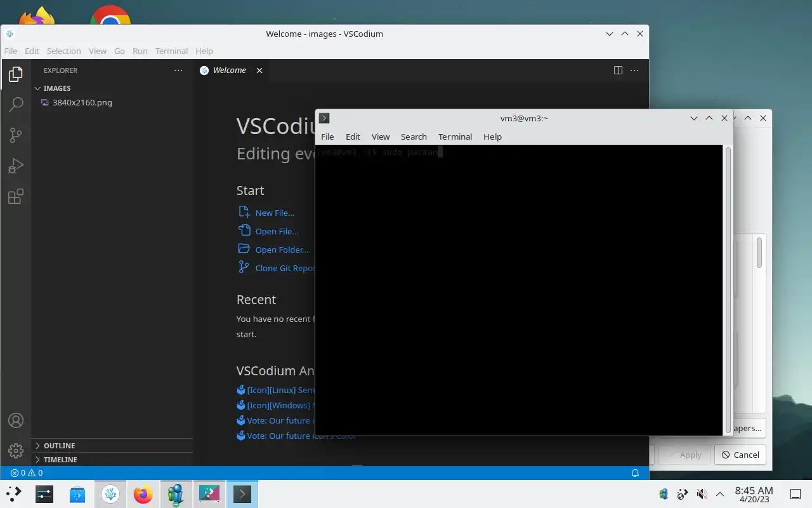This screenshot has height=508, width=812.
Task: Open VSCodium Terminal menu
Action: coord(171,51)
